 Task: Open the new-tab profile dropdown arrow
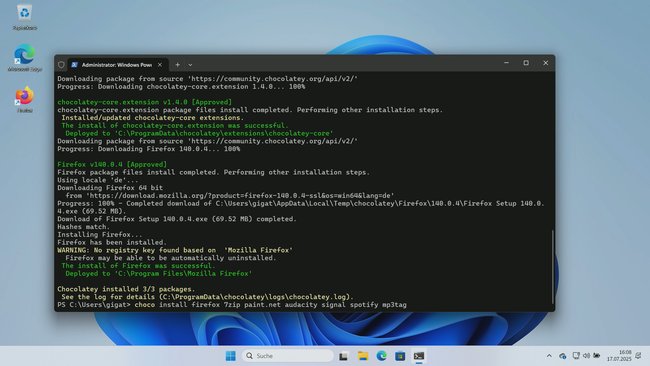(190, 65)
